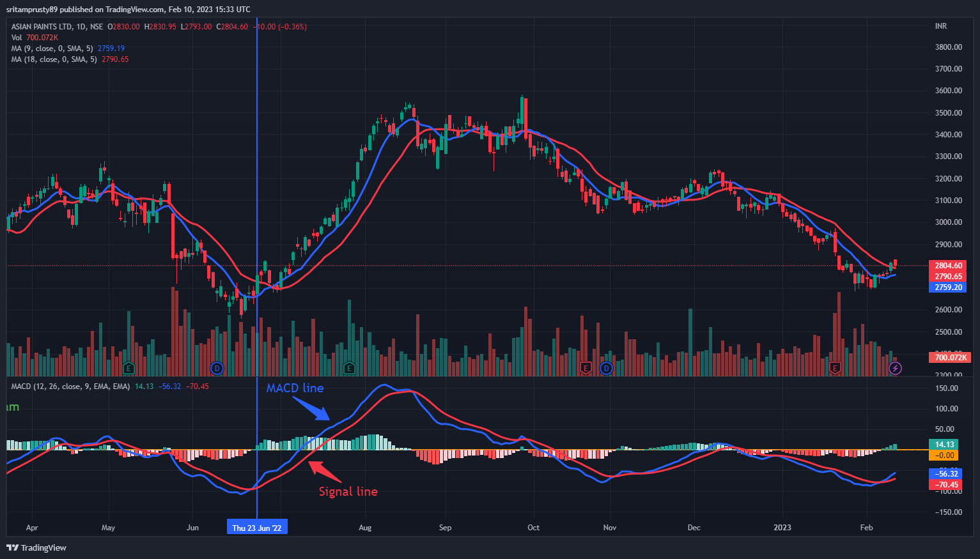Click the sritamprusty89 author name in the header
The image size is (980, 559).
pyautogui.click(x=32, y=10)
